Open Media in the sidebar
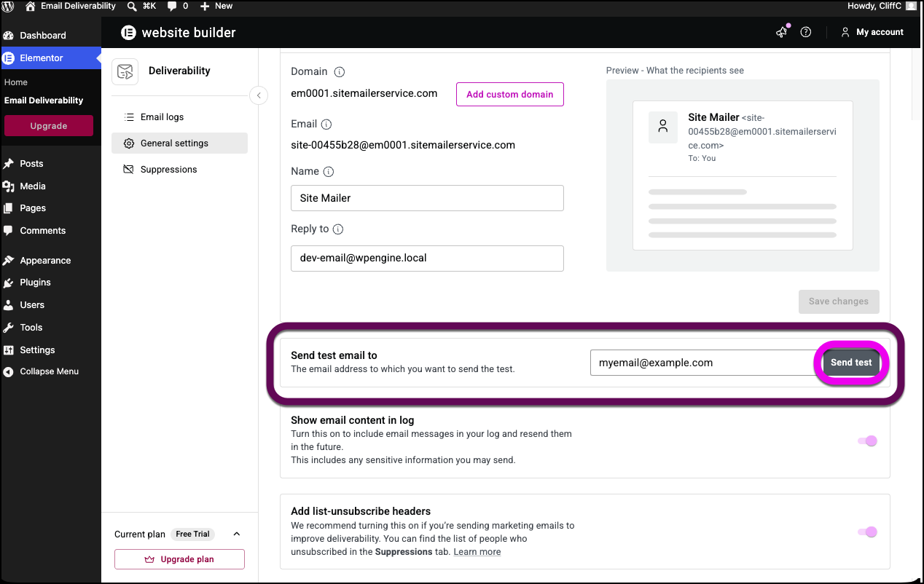This screenshot has width=924, height=584. (33, 186)
